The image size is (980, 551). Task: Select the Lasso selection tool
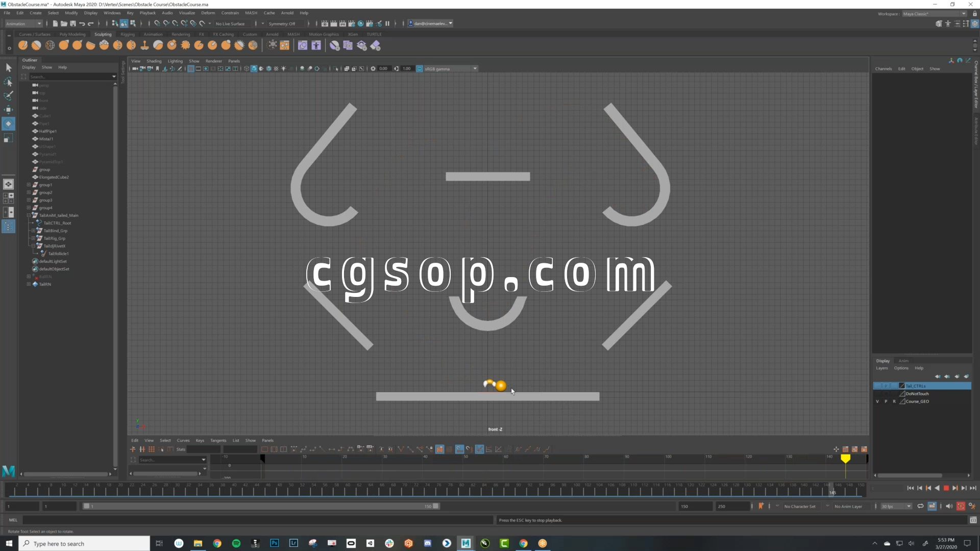click(x=8, y=82)
